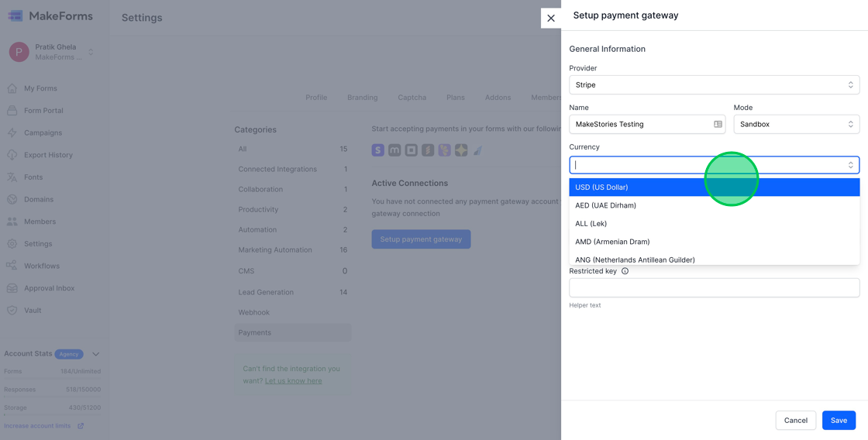
Task: Click the Stripe payment provider icon
Action: [377, 150]
